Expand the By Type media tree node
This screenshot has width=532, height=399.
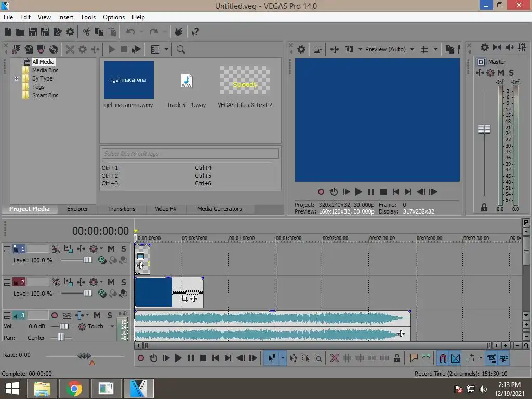tap(16, 78)
